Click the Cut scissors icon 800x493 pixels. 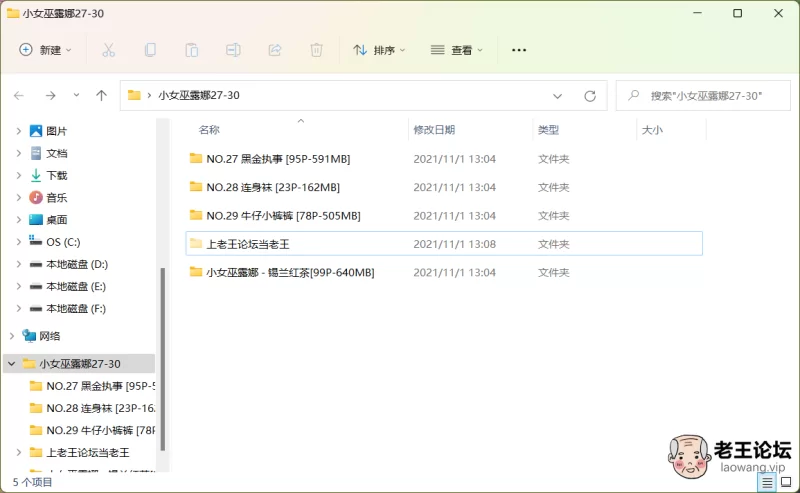[108, 50]
